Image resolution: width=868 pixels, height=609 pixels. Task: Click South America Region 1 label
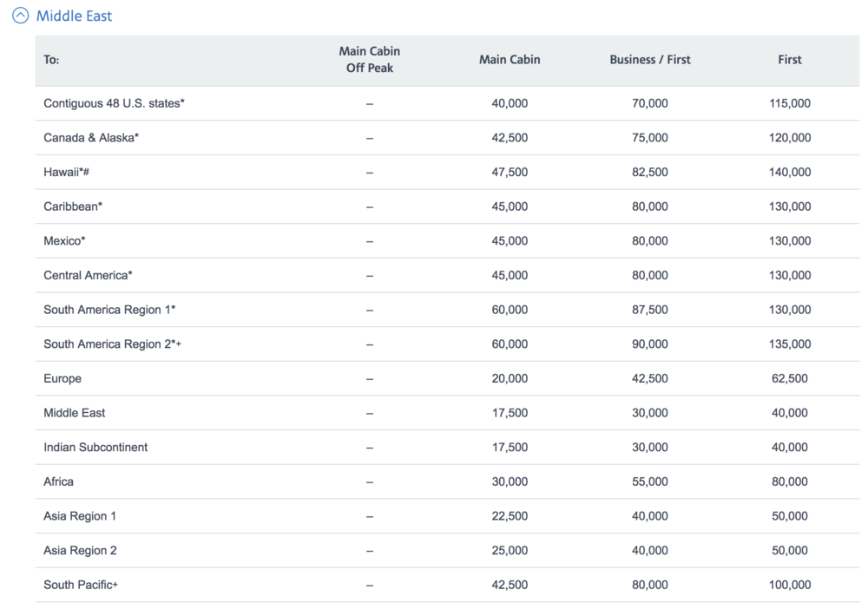tap(109, 310)
